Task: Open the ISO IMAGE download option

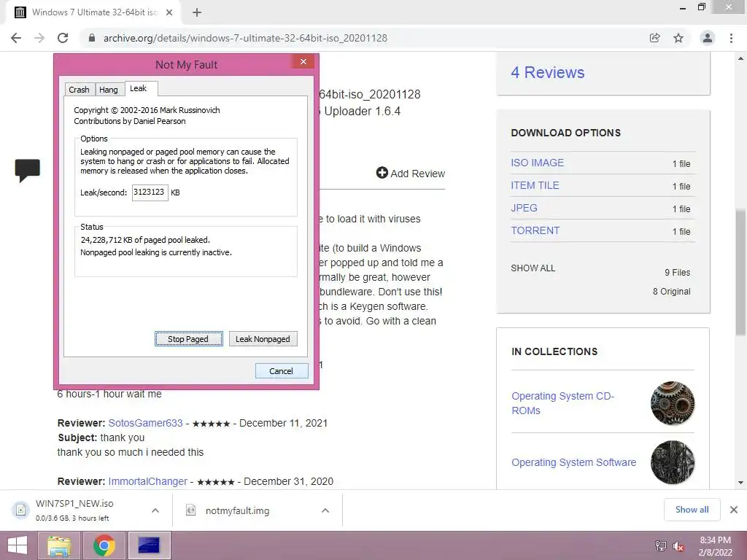Action: coord(538,163)
